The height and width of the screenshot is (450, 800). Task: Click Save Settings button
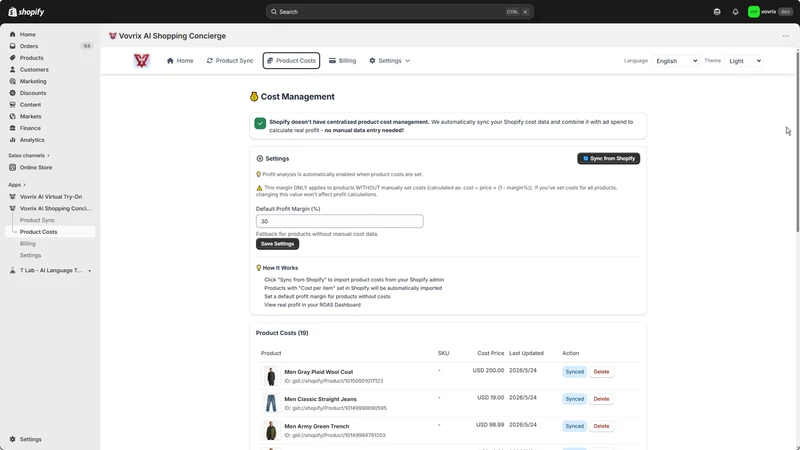pos(277,244)
